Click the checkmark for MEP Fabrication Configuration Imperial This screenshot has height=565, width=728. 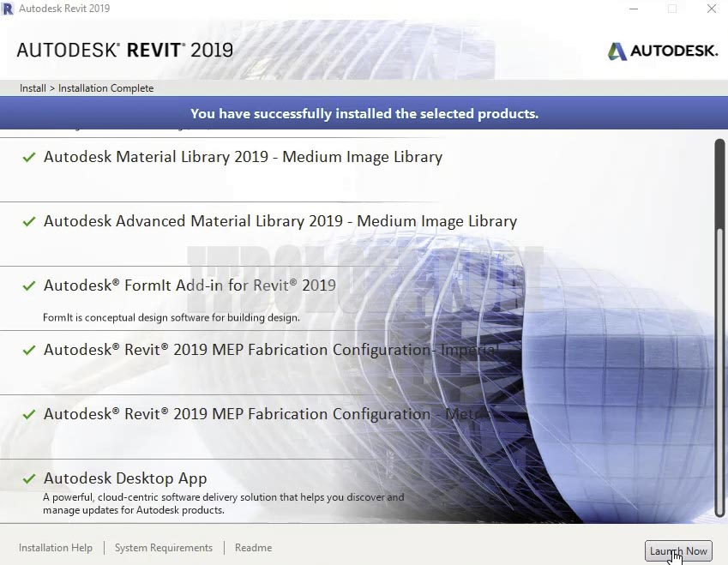[x=28, y=350]
